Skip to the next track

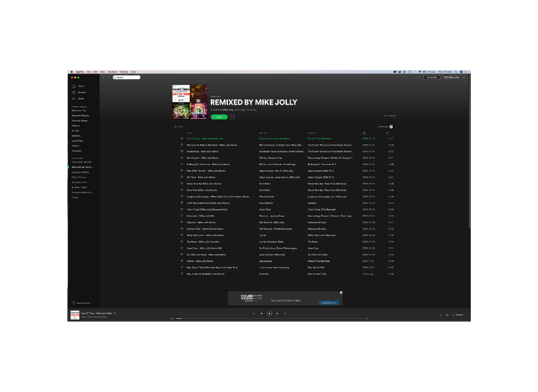[x=277, y=314]
